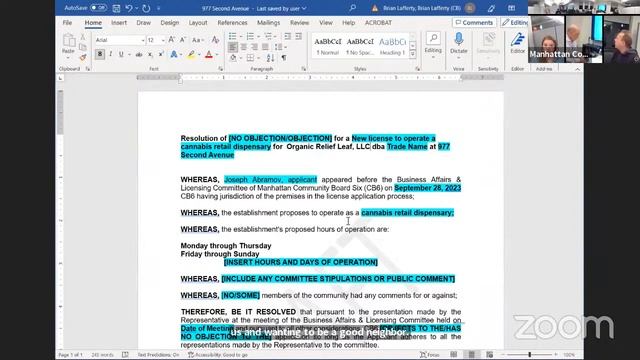Adjust the zoom slider in status bar
The height and width of the screenshot is (360, 640).
(x=529, y=355)
